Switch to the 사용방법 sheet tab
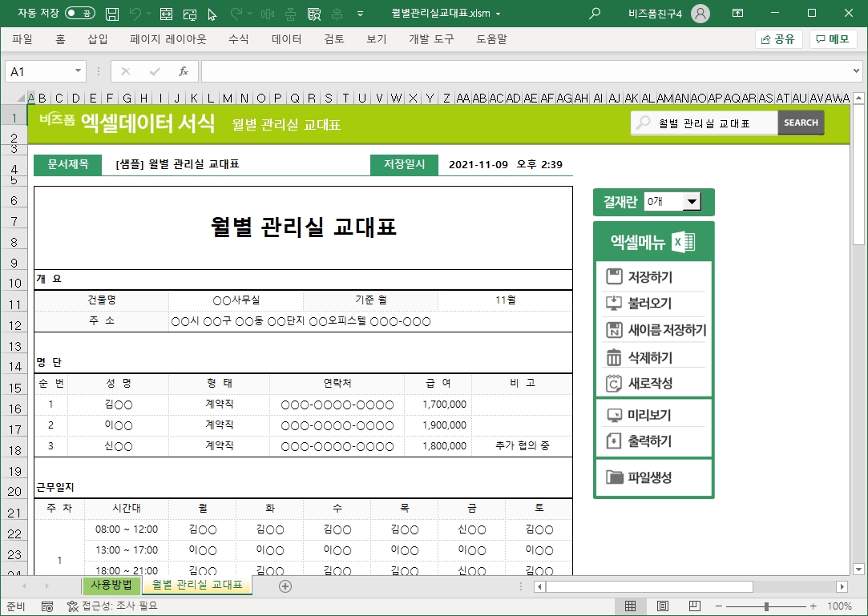Image resolution: width=868 pixels, height=616 pixels. tap(111, 586)
